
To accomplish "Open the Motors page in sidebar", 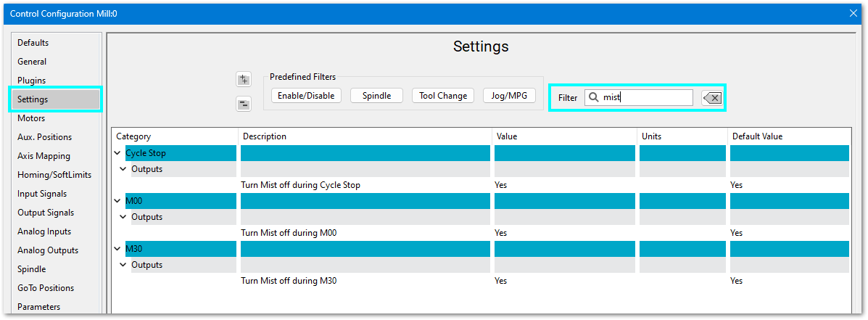I will click(31, 118).
